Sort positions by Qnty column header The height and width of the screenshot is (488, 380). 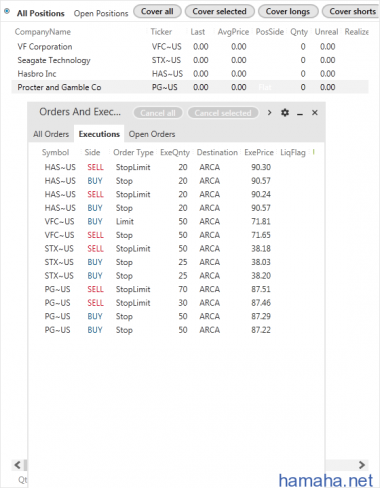coord(299,32)
